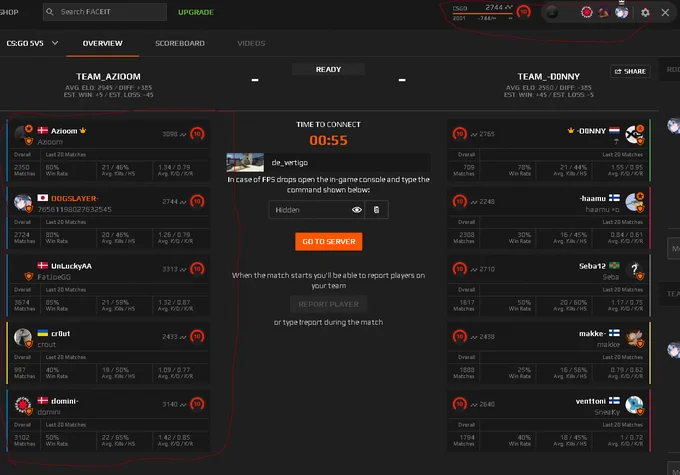This screenshot has height=475, width=680.
Task: Switch to the SCOREBOARD tab
Action: click(180, 43)
